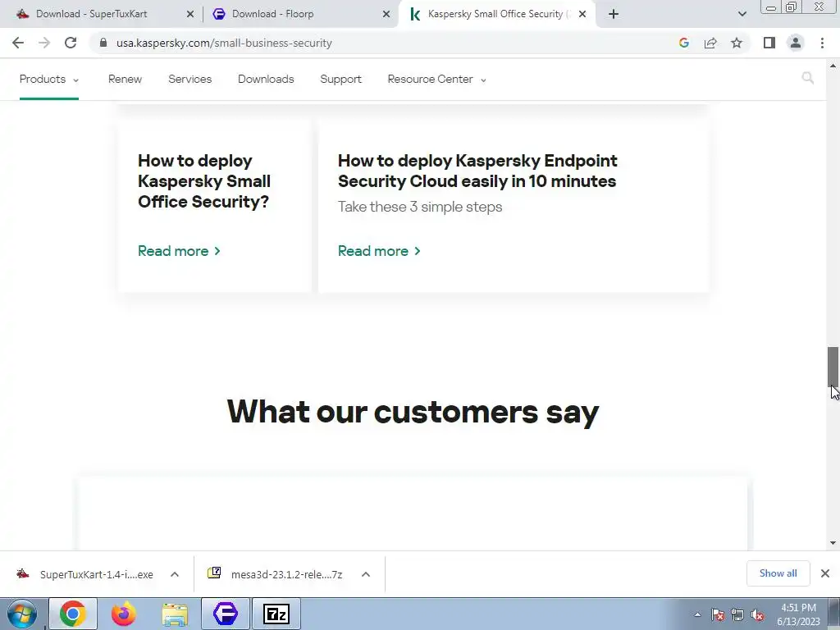Open the Chrome profile menu

(796, 43)
